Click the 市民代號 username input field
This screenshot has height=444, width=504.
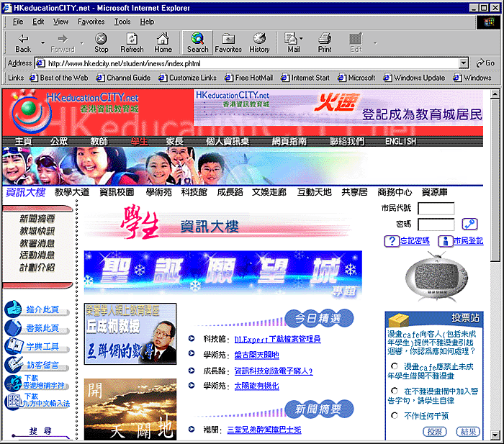pos(436,209)
